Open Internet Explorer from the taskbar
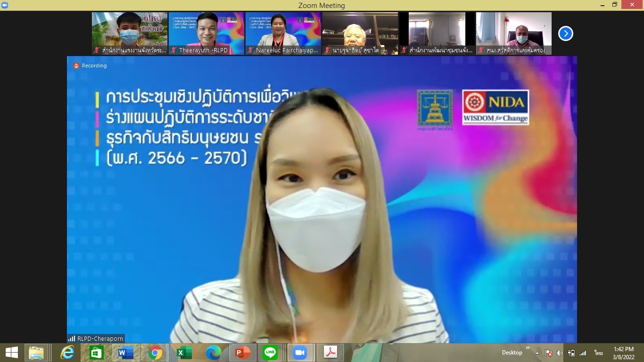Viewport: 644px width, 362px height. pos(67,353)
